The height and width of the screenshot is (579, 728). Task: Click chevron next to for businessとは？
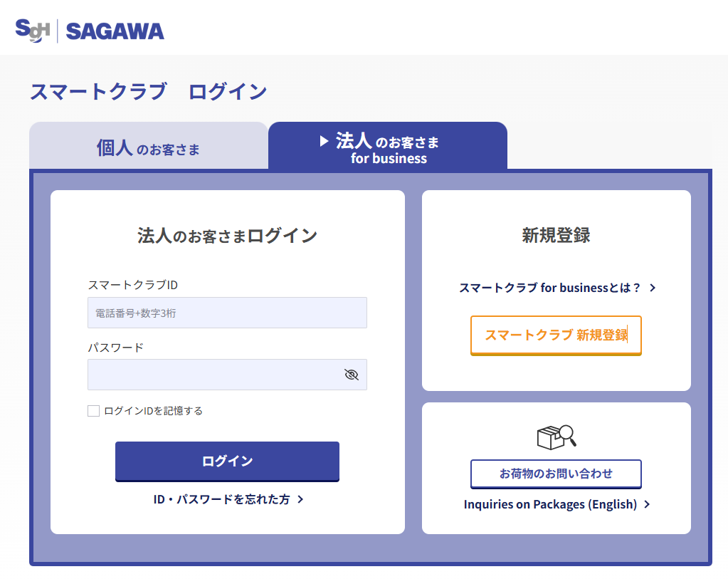[653, 288]
